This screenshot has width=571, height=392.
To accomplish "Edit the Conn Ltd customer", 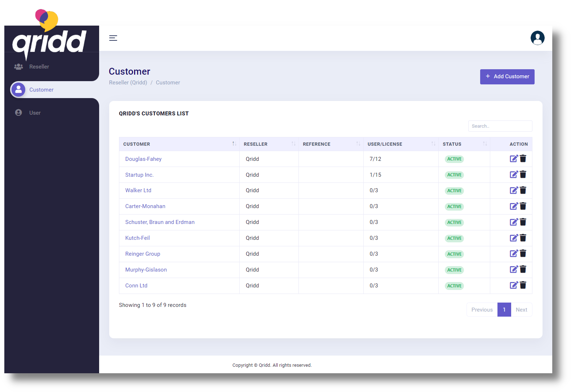I will pos(514,286).
